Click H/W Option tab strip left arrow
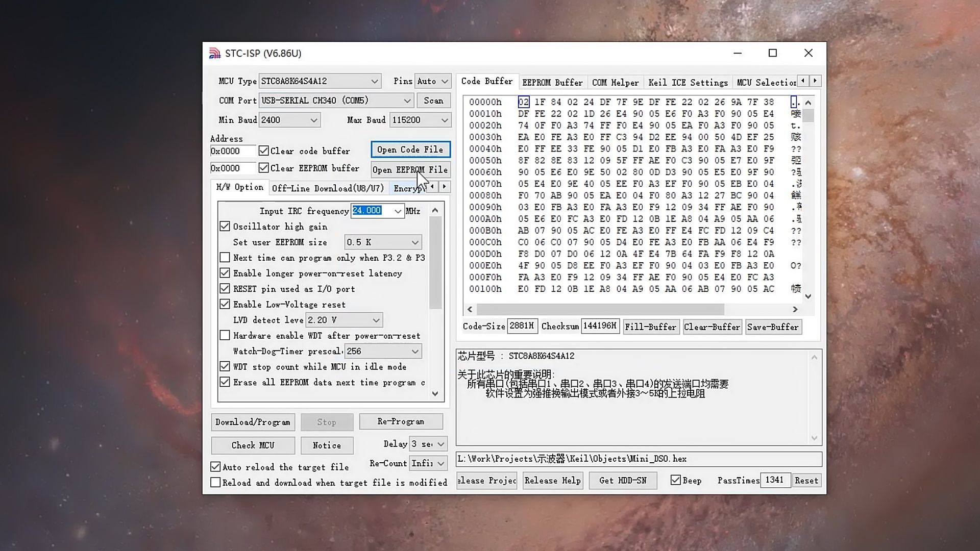980x551 pixels. [x=432, y=187]
